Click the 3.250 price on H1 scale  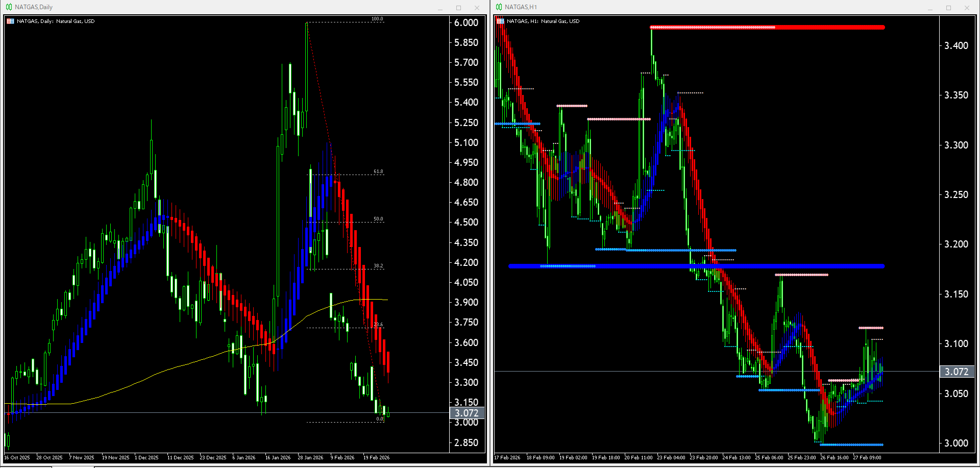coord(957,195)
